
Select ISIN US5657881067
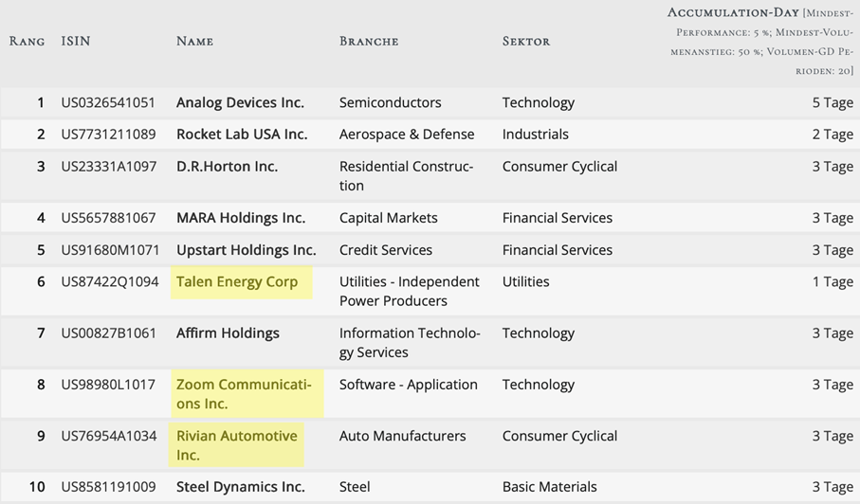tap(109, 218)
